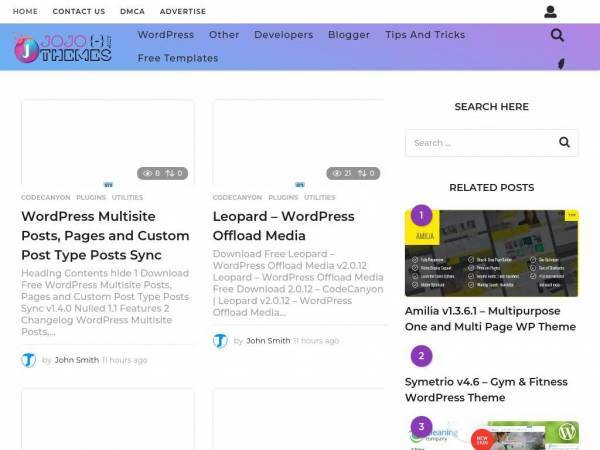
Task: Open Leopard – WordPress Offload Media post
Action: coord(284,226)
